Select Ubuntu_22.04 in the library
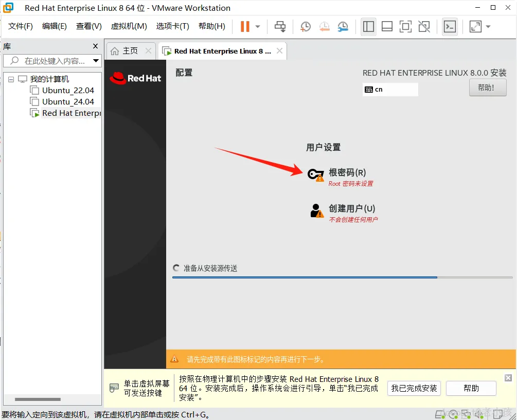Viewport: 517px width, 420px height. [x=68, y=90]
